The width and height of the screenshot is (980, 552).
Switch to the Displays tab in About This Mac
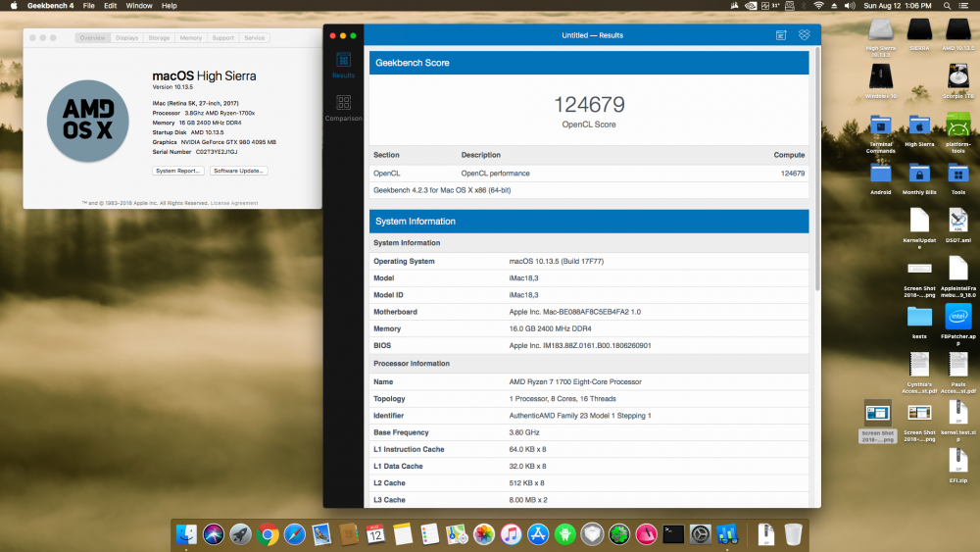tap(126, 37)
